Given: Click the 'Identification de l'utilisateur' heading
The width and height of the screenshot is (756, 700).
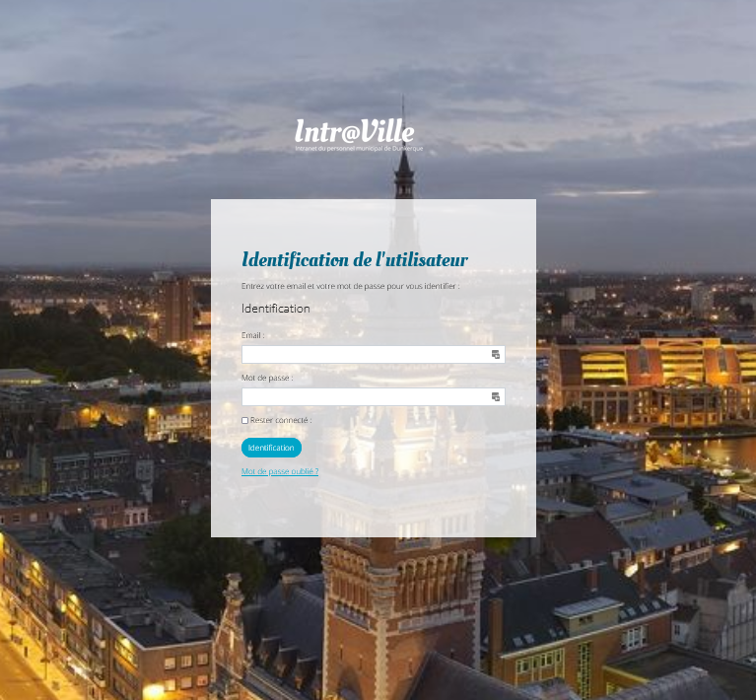Looking at the screenshot, I should (355, 259).
